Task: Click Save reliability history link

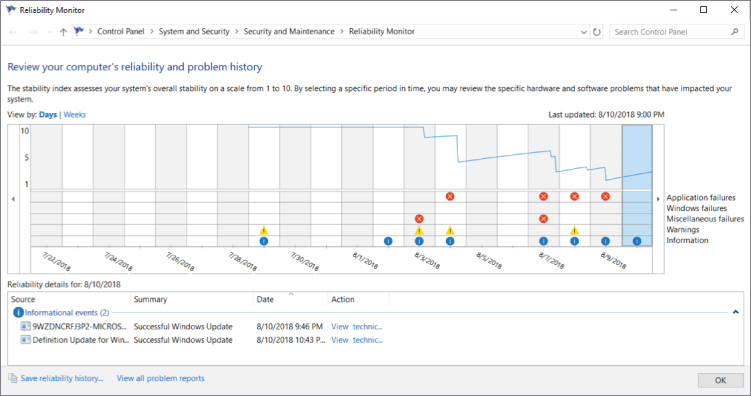Action: coord(62,378)
